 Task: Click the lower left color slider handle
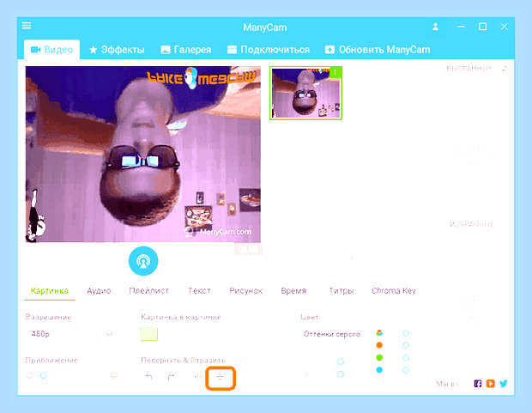[341, 374]
